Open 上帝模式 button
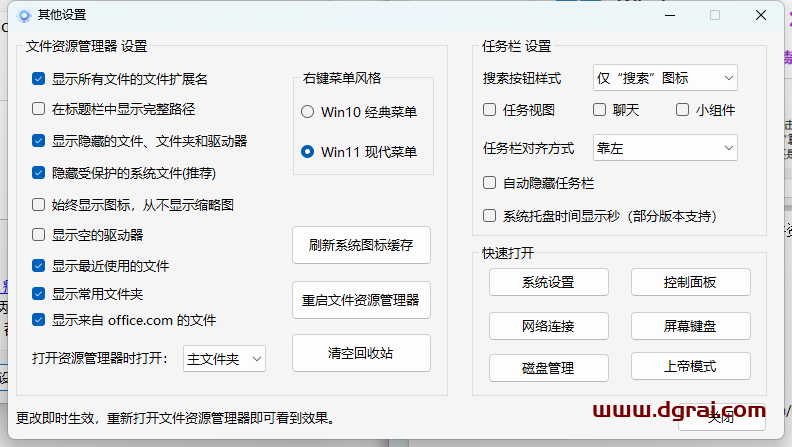The width and height of the screenshot is (792, 447). pyautogui.click(x=690, y=366)
